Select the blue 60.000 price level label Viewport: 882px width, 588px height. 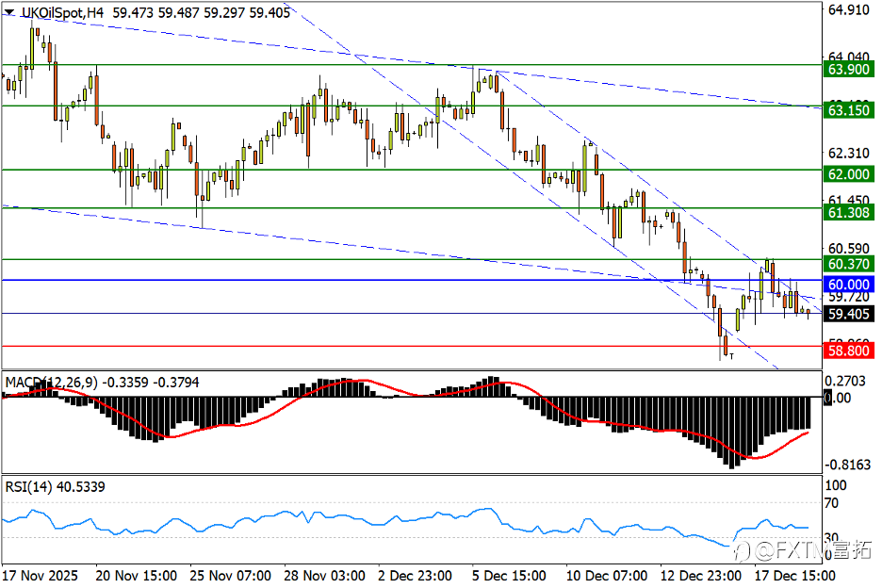(849, 285)
